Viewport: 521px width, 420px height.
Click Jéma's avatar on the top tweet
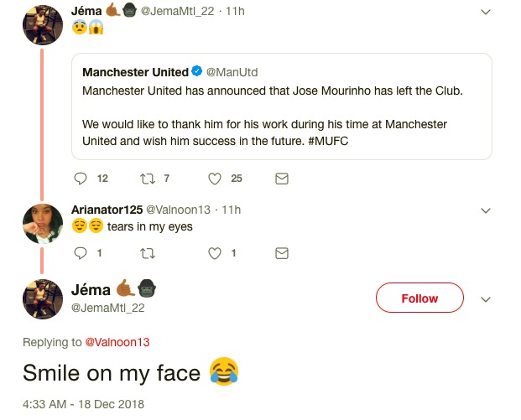click(x=42, y=24)
